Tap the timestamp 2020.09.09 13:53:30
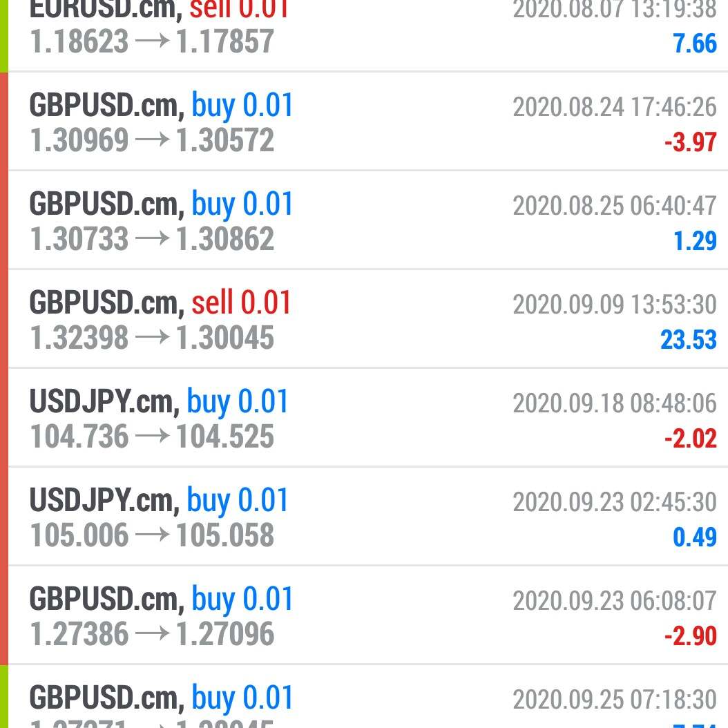Image resolution: width=728 pixels, height=728 pixels. pyautogui.click(x=615, y=305)
